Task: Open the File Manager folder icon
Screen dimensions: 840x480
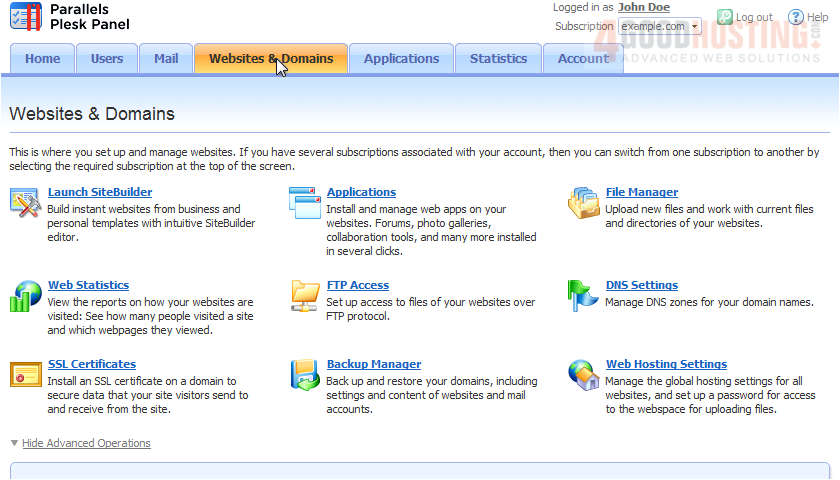Action: pos(583,202)
